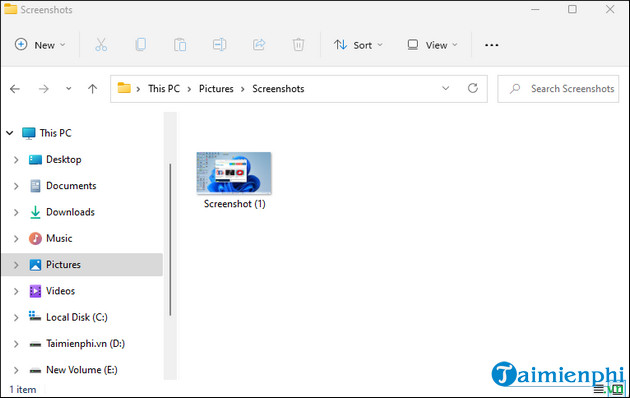
Task: Click the navigation pane scrollbar
Action: [x=170, y=240]
